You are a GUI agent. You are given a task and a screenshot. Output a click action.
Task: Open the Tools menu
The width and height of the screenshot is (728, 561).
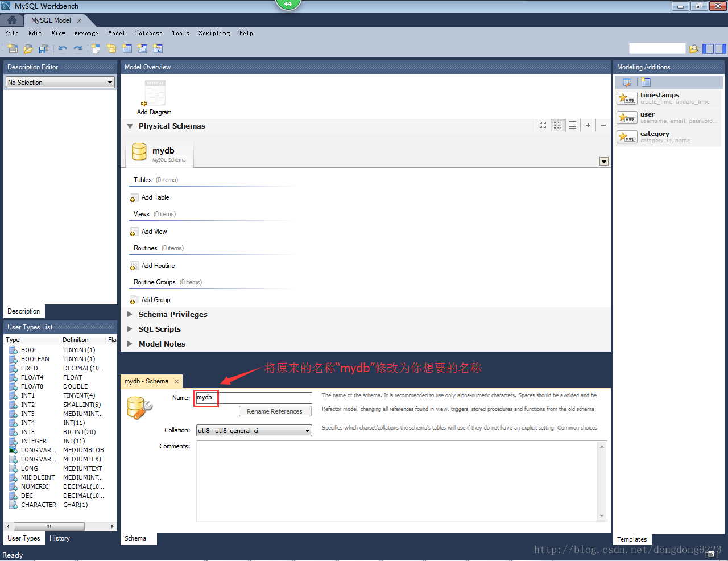(180, 33)
